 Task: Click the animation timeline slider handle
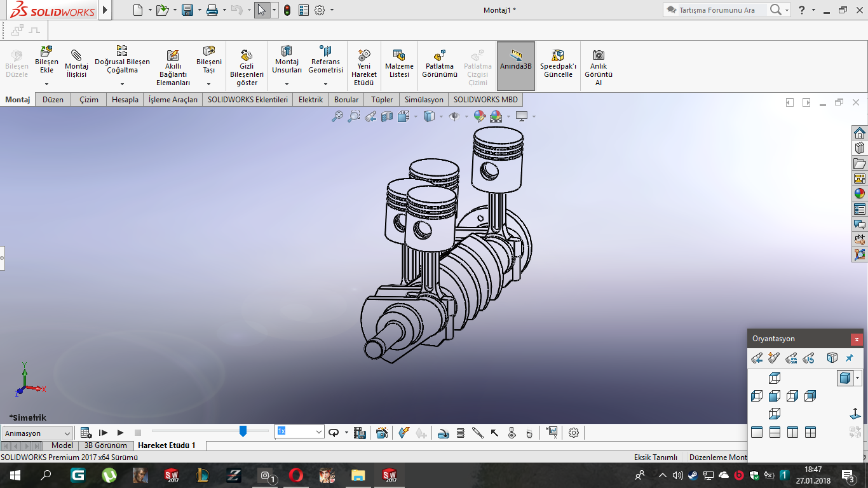pos(243,431)
